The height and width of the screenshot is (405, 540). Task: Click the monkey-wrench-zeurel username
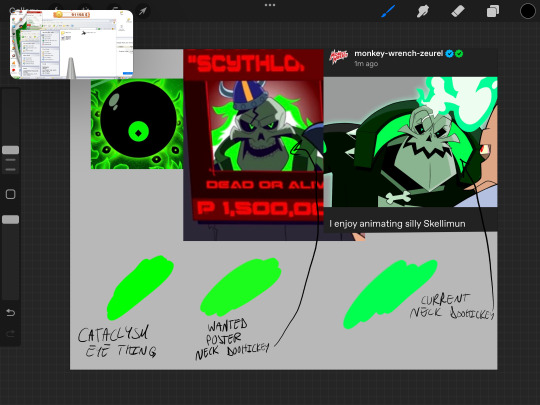pos(398,53)
